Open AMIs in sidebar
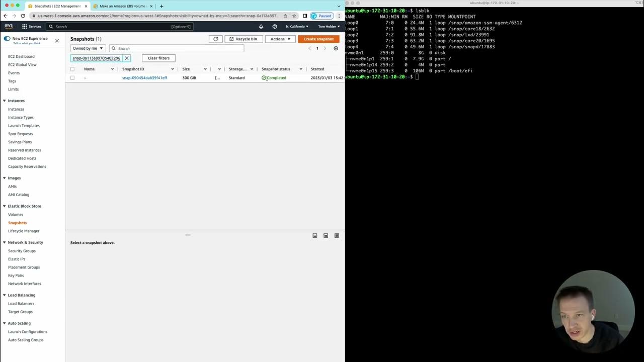 click(12, 187)
